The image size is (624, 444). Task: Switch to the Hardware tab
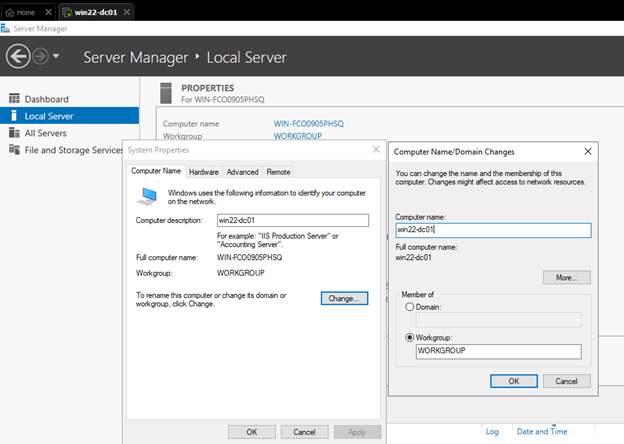(204, 172)
